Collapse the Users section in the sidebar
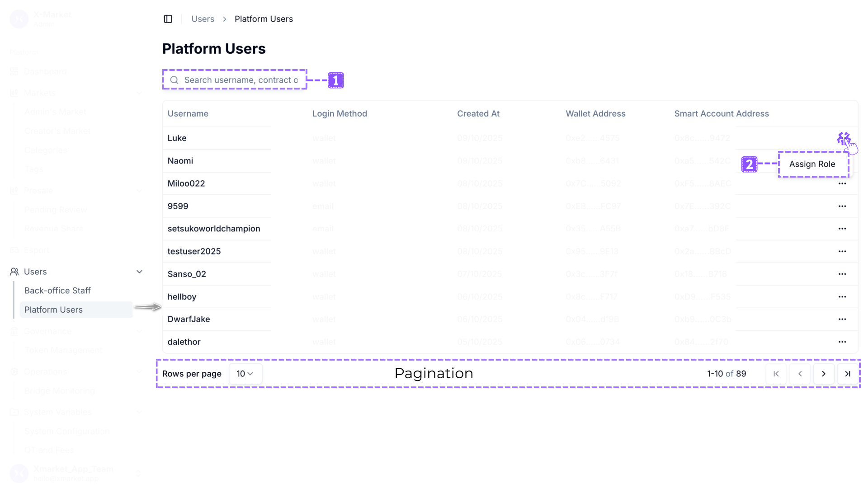The height and width of the screenshot is (488, 868). (x=139, y=271)
